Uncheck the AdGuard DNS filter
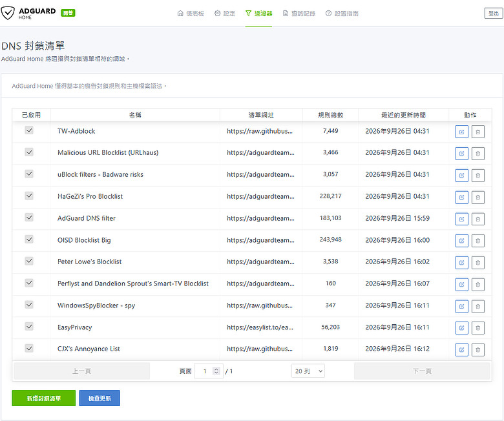This screenshot has width=504, height=421. (29, 218)
